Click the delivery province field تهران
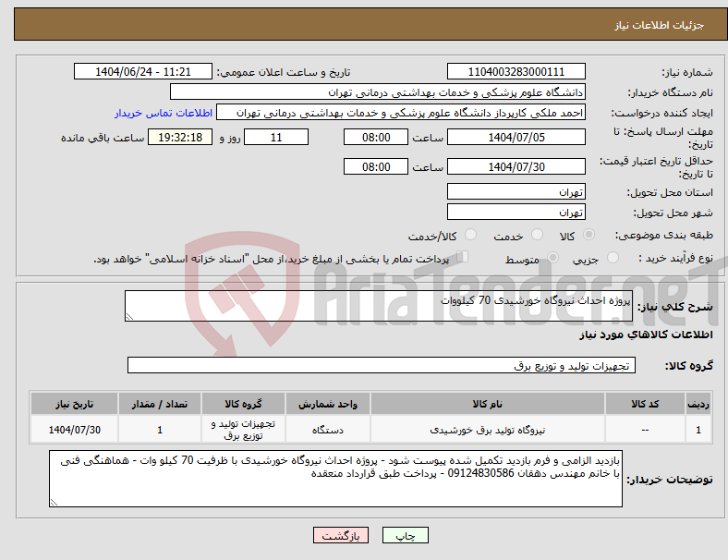Screen dimensions: 728x560 516,191
